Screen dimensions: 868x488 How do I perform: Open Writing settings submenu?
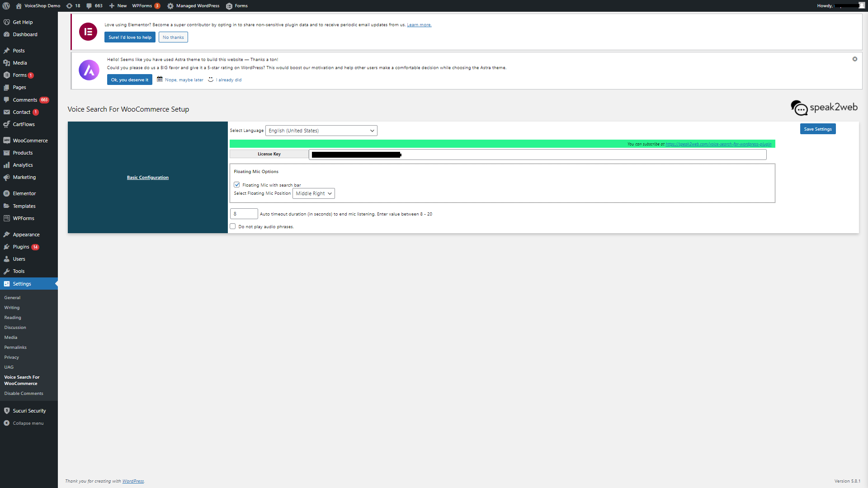[12, 308]
